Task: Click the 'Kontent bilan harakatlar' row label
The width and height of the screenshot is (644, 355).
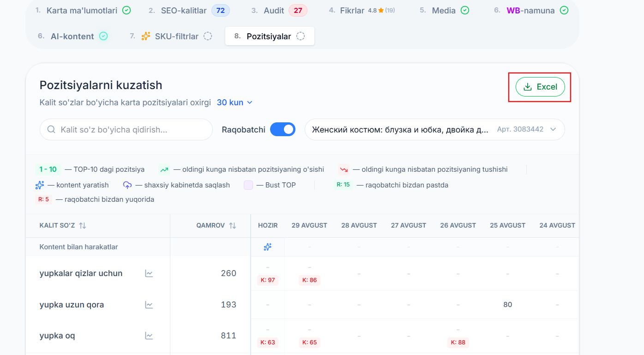Action: point(79,247)
